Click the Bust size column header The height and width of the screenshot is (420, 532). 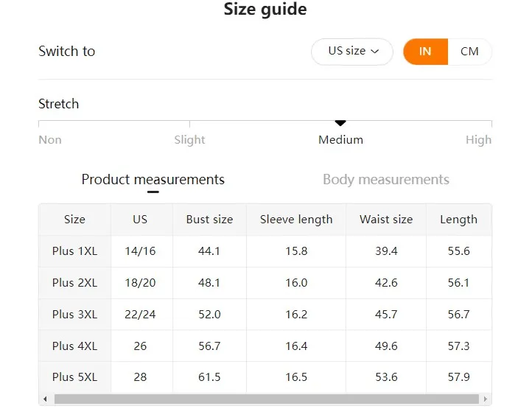(210, 220)
